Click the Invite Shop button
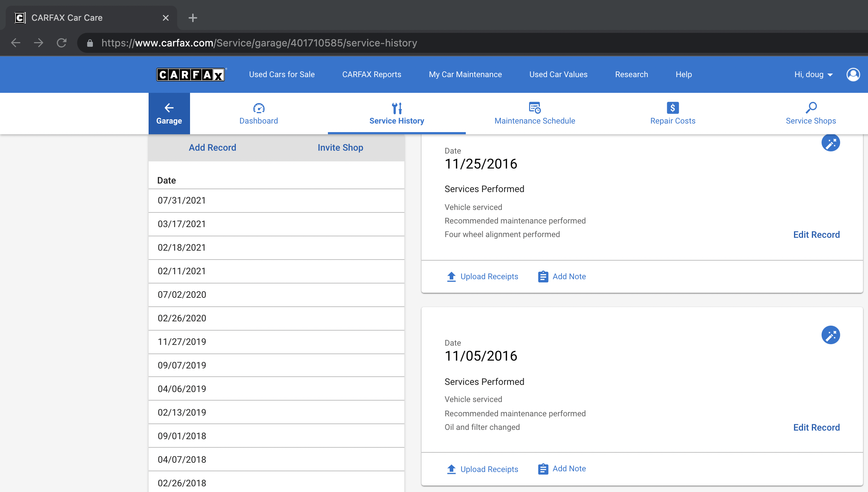Viewport: 868px width, 492px height. click(x=340, y=148)
